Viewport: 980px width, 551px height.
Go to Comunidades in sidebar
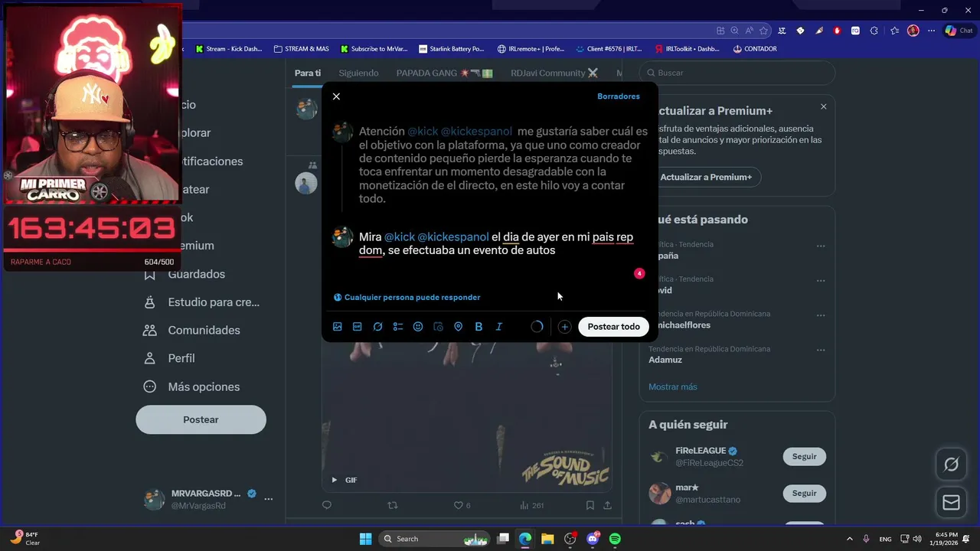(192, 330)
